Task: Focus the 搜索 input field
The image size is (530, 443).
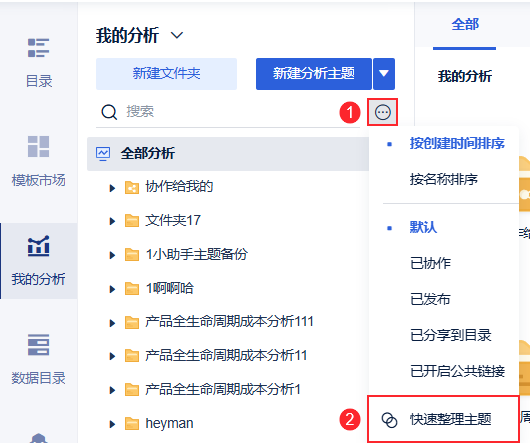Action: point(230,112)
